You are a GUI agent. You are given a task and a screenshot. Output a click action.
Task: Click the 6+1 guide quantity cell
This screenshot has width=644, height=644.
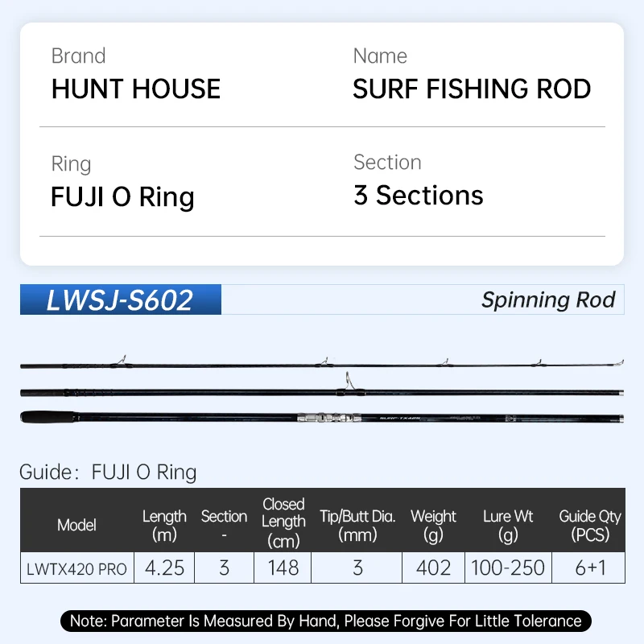590,568
